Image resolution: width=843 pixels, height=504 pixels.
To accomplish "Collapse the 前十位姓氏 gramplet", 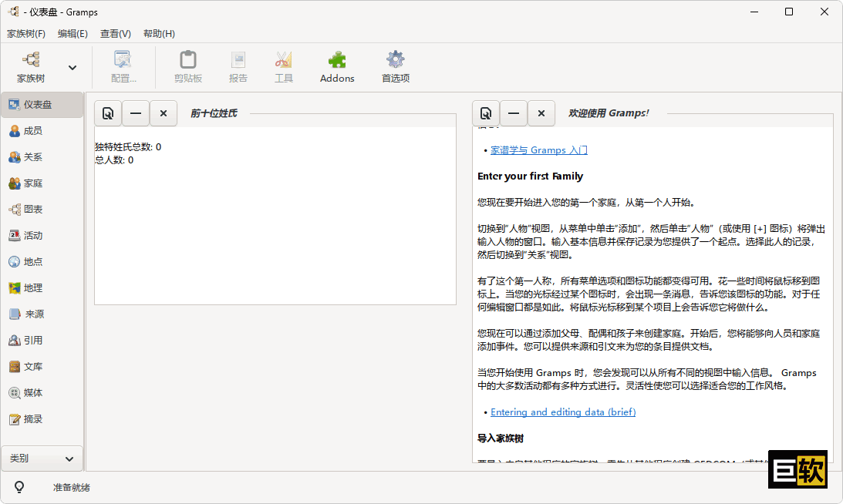I will [x=136, y=113].
